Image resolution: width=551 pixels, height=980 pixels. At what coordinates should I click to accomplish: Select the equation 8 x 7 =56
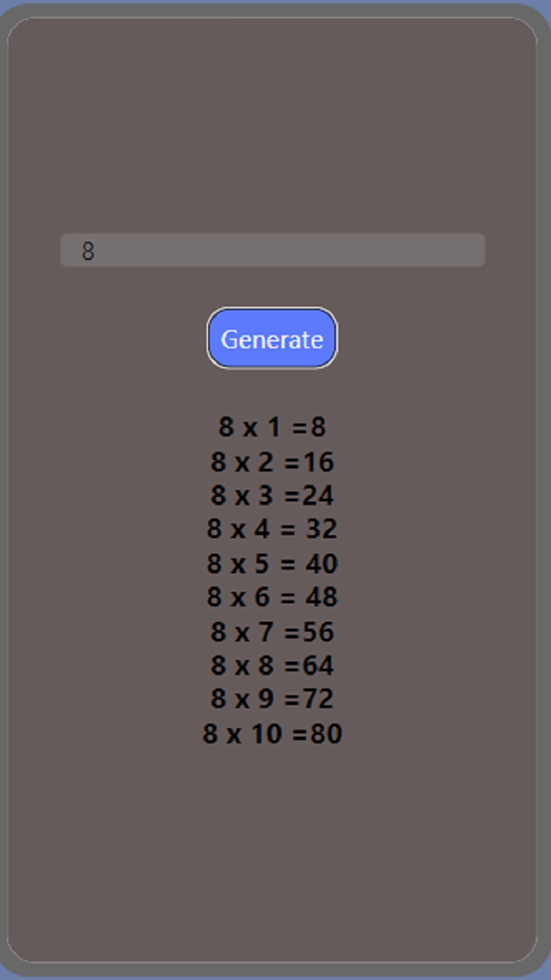point(272,631)
